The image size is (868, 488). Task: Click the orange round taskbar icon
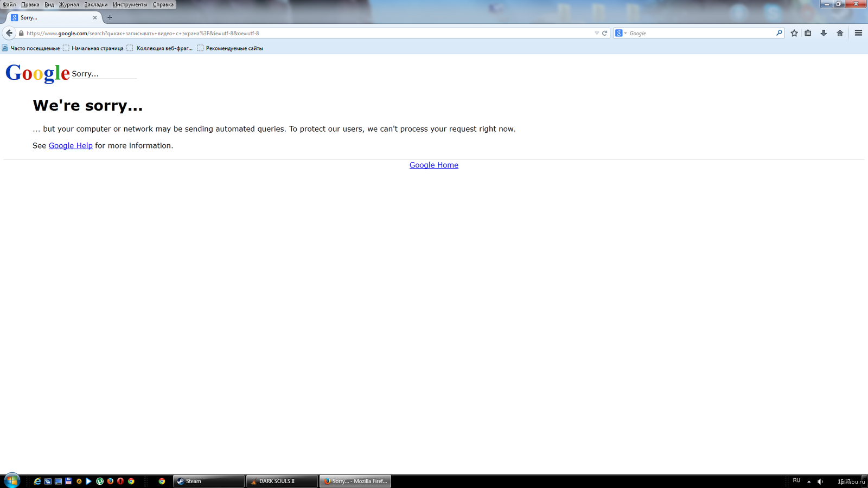click(79, 481)
